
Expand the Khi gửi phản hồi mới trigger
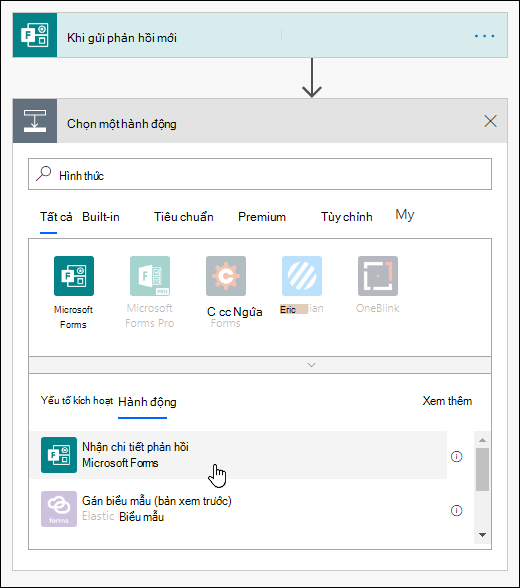pyautogui.click(x=260, y=35)
